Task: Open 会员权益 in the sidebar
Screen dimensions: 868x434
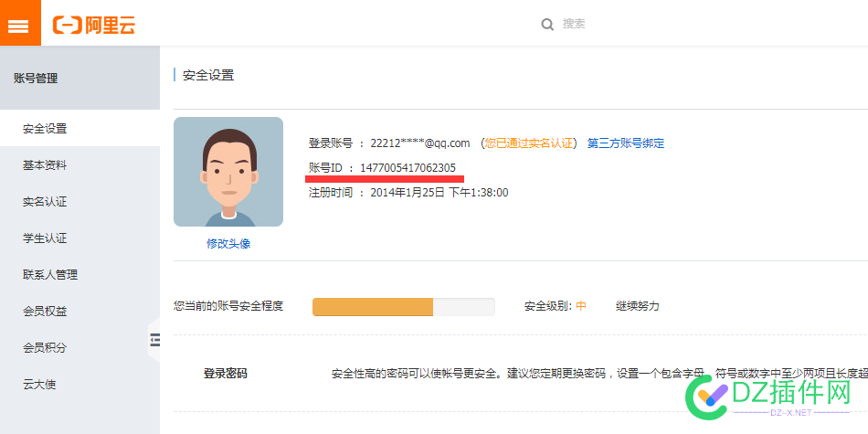Action: (79, 311)
